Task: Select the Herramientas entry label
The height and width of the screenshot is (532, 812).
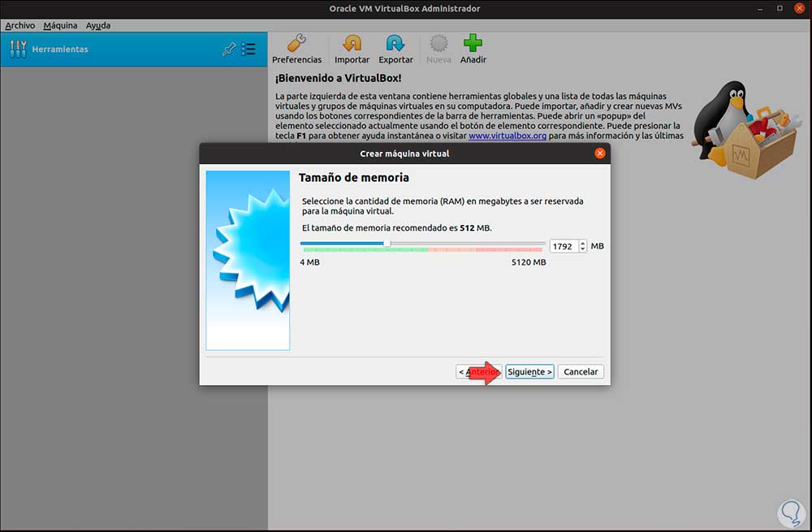Action: [x=60, y=50]
